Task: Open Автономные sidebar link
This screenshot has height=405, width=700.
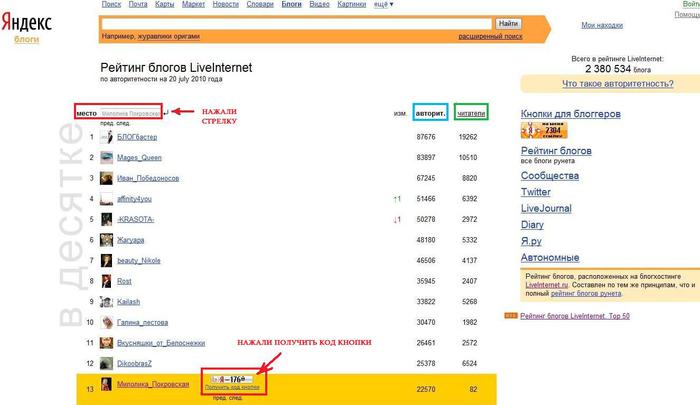Action: pos(550,258)
